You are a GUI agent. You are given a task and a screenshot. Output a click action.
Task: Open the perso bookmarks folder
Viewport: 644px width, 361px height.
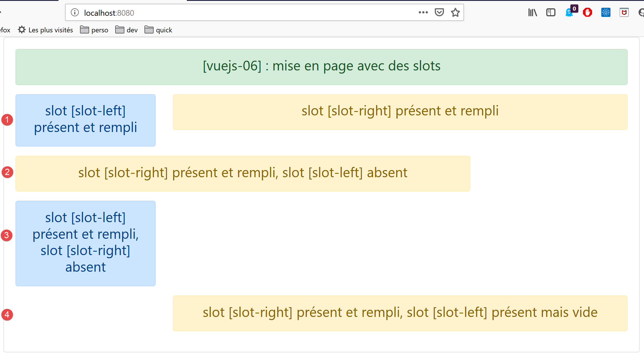[94, 30]
